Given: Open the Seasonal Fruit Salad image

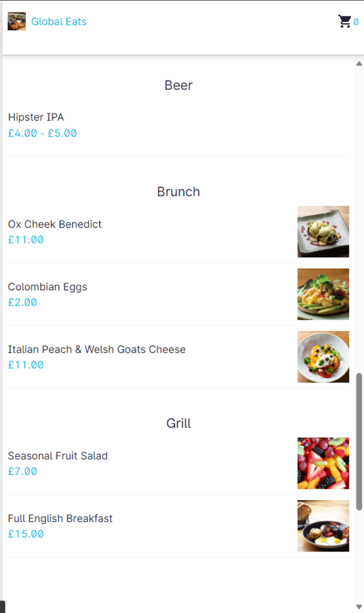Looking at the screenshot, I should click(323, 463).
